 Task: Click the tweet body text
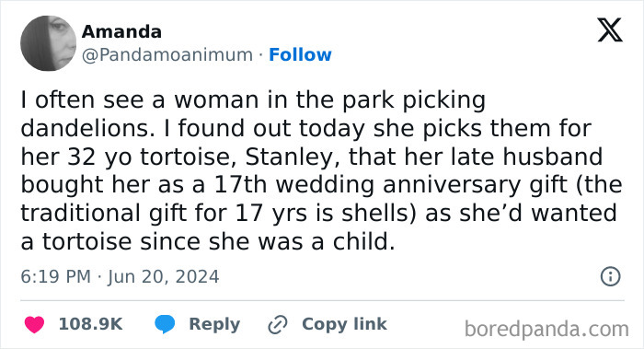coord(322,170)
